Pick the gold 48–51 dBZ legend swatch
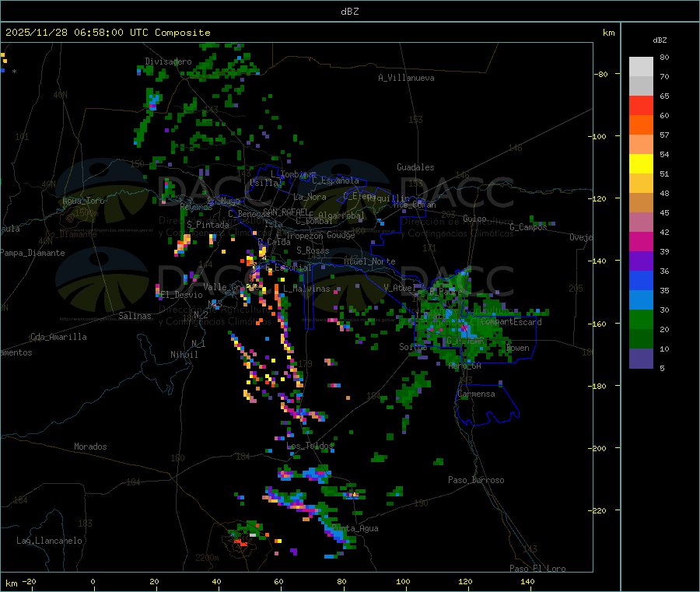700x592 pixels. tap(641, 183)
